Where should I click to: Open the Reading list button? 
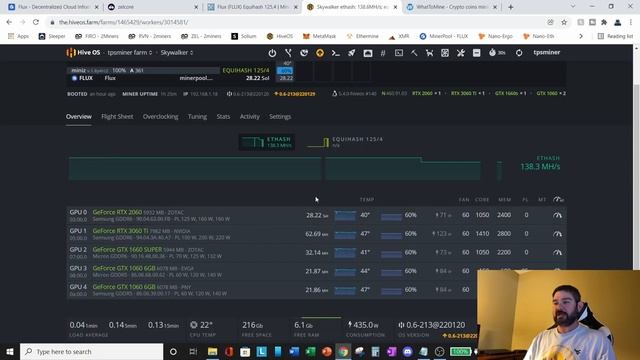point(616,36)
